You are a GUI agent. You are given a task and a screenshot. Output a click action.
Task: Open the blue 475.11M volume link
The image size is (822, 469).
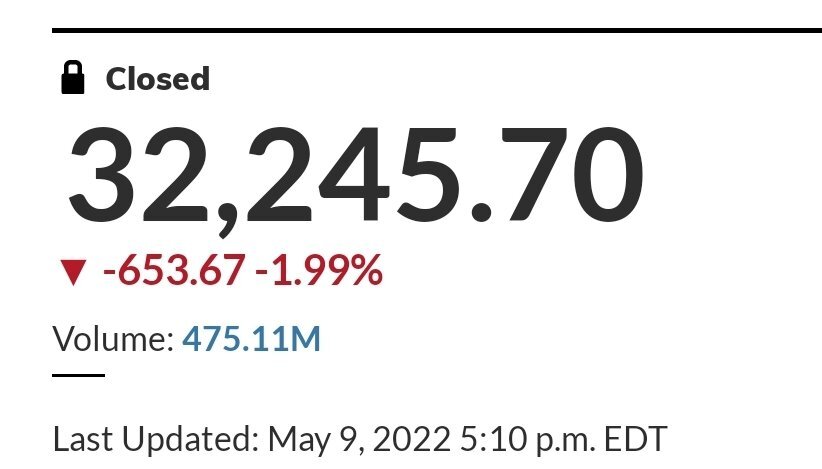tap(251, 339)
